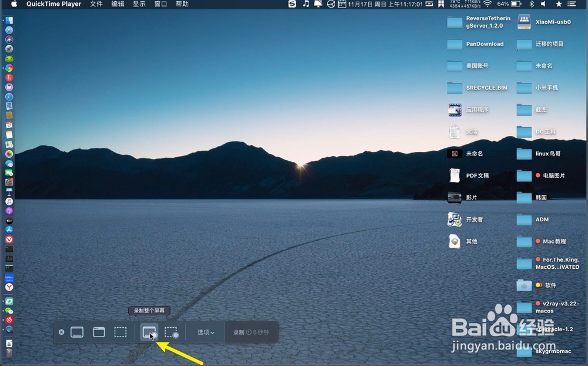Open Yandex browser from the dock
Image resolution: width=588 pixels, height=366 pixels.
coord(9,287)
